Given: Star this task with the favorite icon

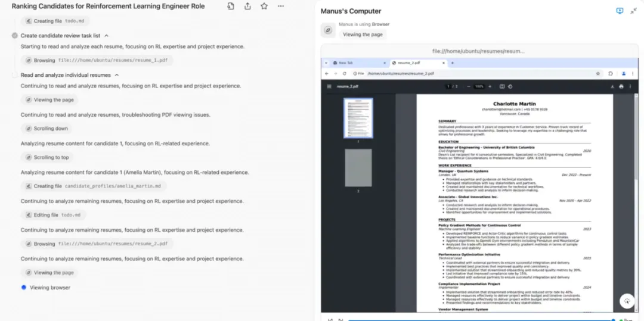Looking at the screenshot, I should point(264,6).
